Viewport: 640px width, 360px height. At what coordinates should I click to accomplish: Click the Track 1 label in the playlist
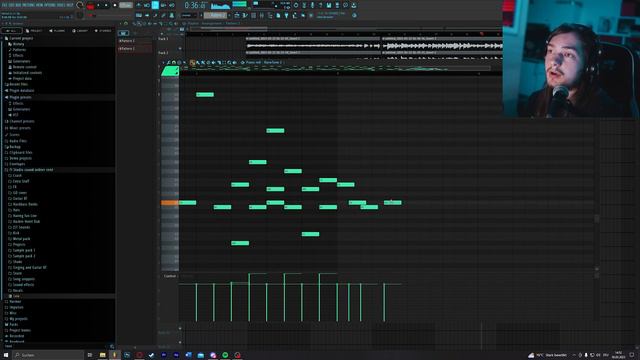tap(163, 39)
